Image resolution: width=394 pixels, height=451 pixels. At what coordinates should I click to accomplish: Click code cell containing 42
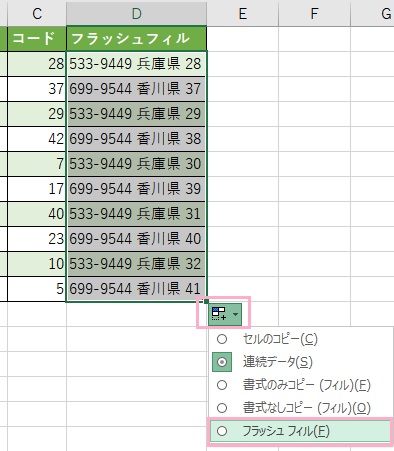[x=37, y=139]
